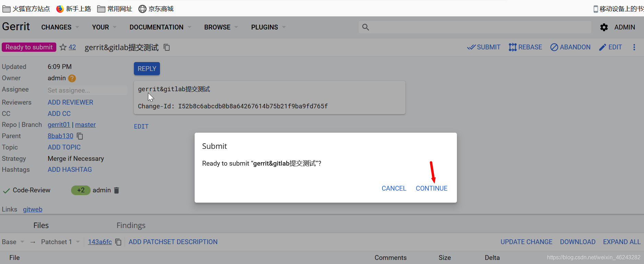Click the Change-Id line in commit message

pyautogui.click(x=233, y=106)
